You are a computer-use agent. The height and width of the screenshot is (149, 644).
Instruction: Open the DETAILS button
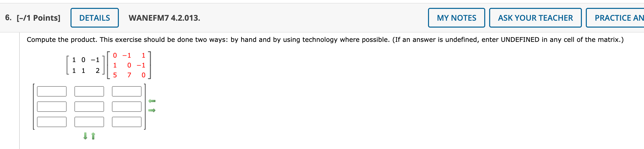pyautogui.click(x=94, y=18)
